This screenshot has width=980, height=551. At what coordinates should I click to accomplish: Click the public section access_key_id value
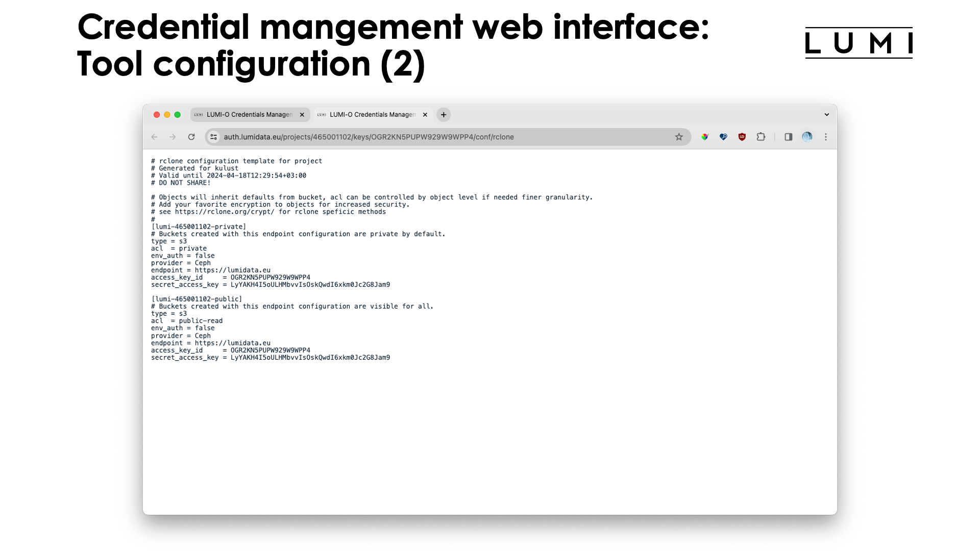click(x=271, y=350)
